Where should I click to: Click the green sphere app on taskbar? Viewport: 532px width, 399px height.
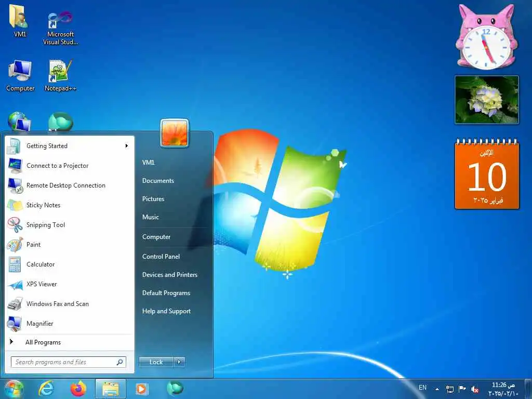tap(175, 389)
